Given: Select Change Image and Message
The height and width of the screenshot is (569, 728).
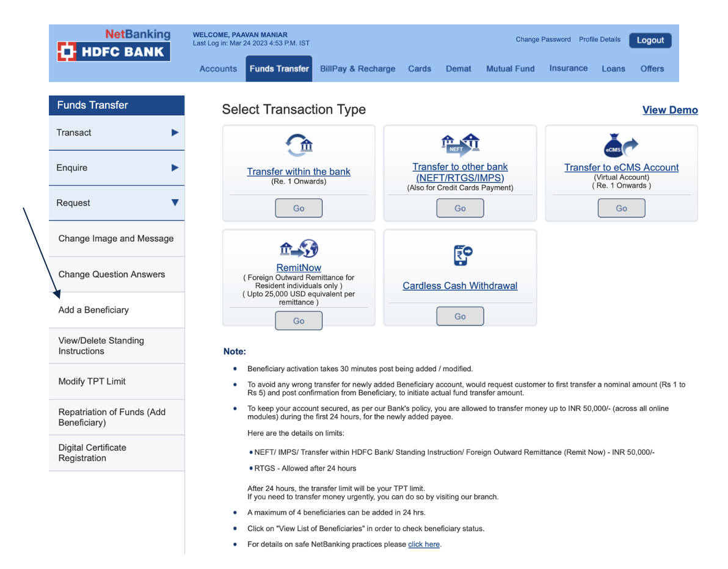Looking at the screenshot, I should [117, 239].
